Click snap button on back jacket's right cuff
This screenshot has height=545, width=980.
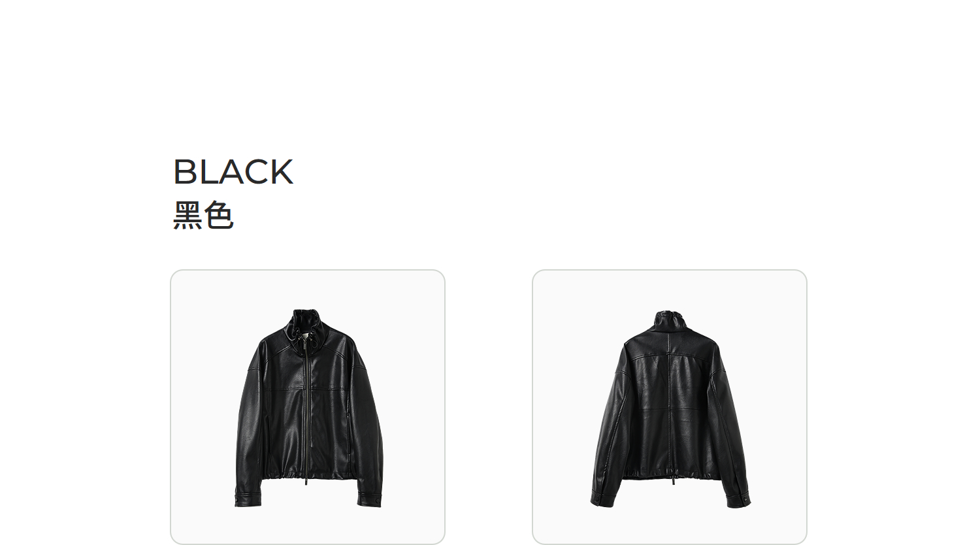(x=745, y=500)
